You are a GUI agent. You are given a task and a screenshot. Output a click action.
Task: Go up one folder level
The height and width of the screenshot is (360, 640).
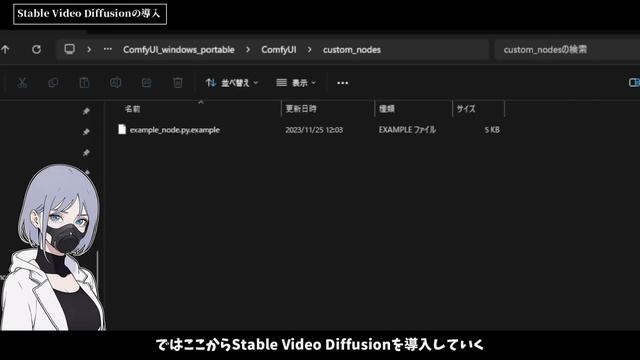5,49
